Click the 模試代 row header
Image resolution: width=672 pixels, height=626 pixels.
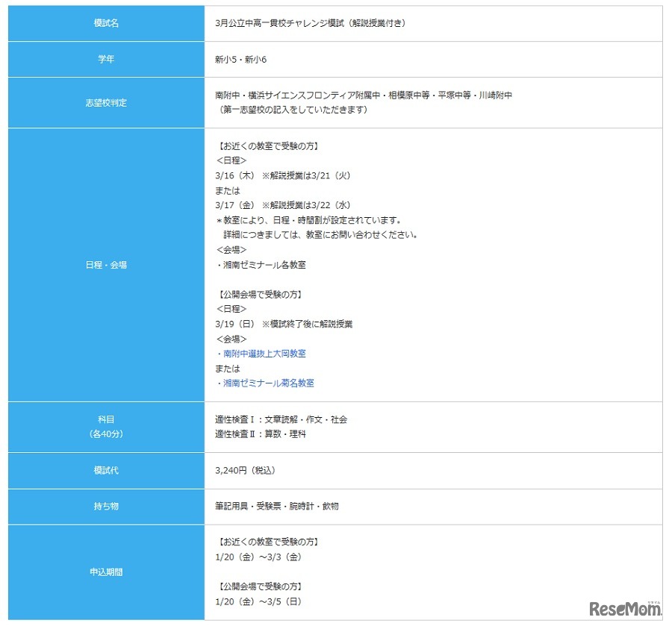pos(105,470)
